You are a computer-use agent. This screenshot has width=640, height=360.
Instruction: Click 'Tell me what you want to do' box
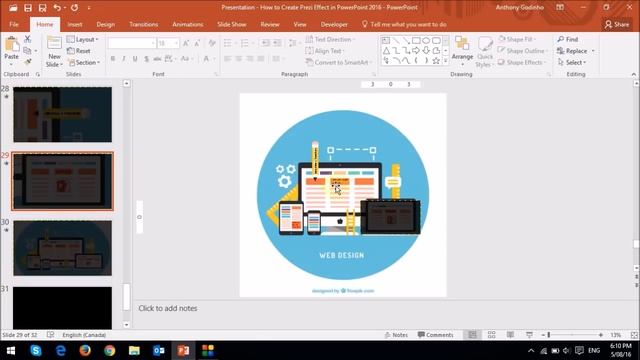point(404,24)
